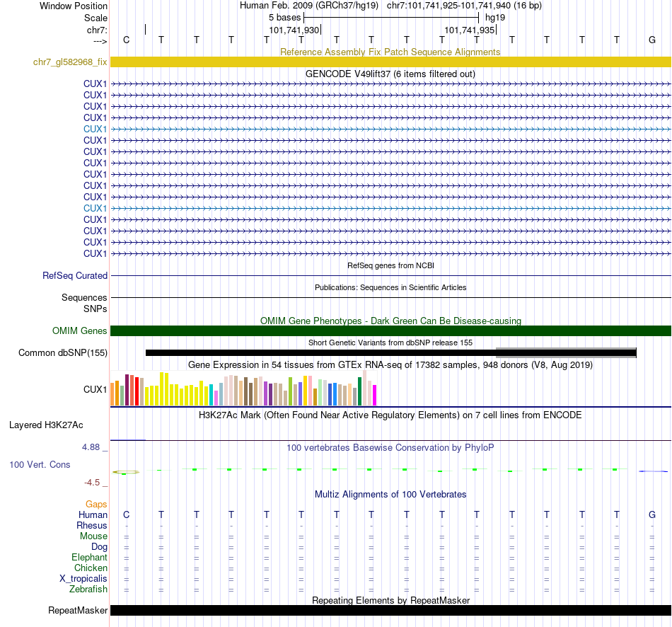Open Multiz Alignments of 100 Vertebrates title
This screenshot has width=672, height=627.
click(390, 494)
